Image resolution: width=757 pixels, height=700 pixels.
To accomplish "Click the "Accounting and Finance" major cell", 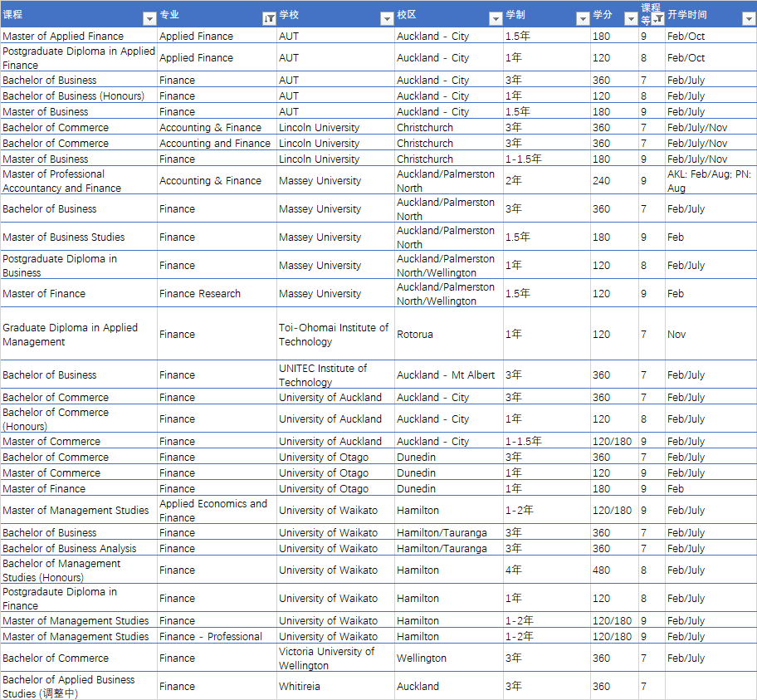I will [x=217, y=143].
